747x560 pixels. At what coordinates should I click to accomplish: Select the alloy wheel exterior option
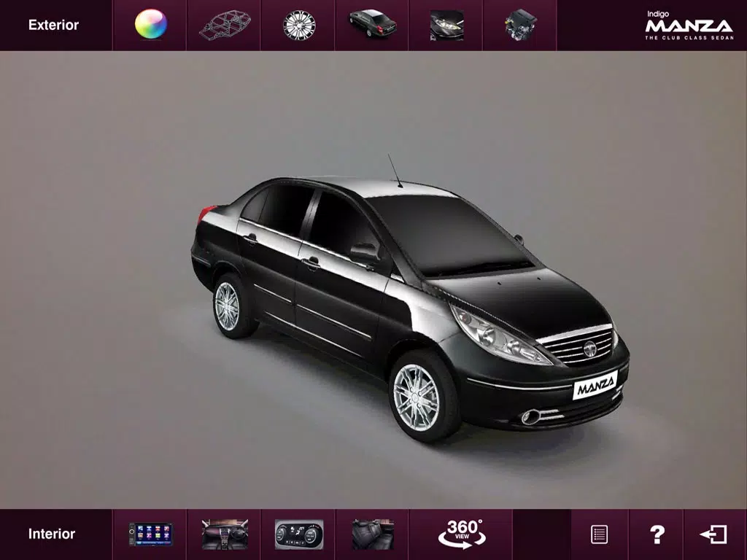(299, 26)
